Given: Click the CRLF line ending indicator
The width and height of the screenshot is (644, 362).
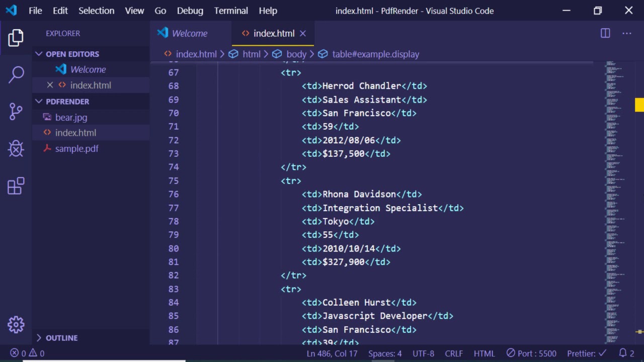Looking at the screenshot, I should click(453, 353).
